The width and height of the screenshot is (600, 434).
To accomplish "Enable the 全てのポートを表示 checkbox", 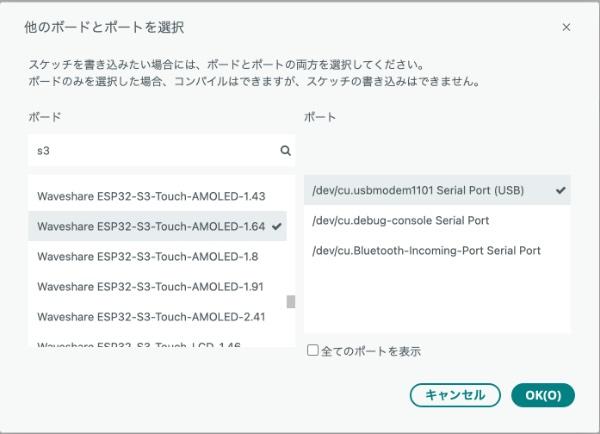I will click(x=313, y=350).
